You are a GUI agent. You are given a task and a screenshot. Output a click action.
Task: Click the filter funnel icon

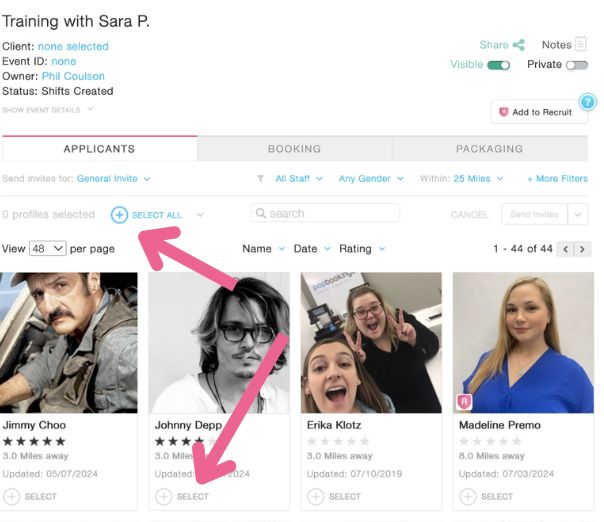coord(260,179)
